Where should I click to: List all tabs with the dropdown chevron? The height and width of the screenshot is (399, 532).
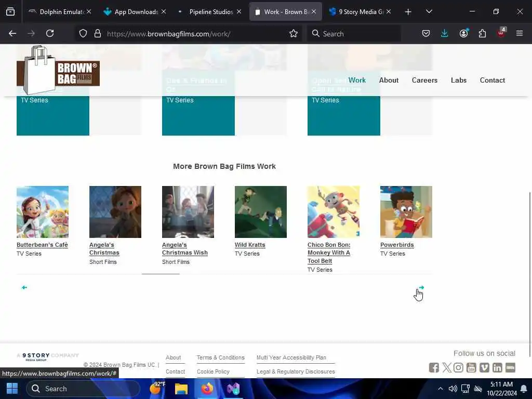pos(429,12)
